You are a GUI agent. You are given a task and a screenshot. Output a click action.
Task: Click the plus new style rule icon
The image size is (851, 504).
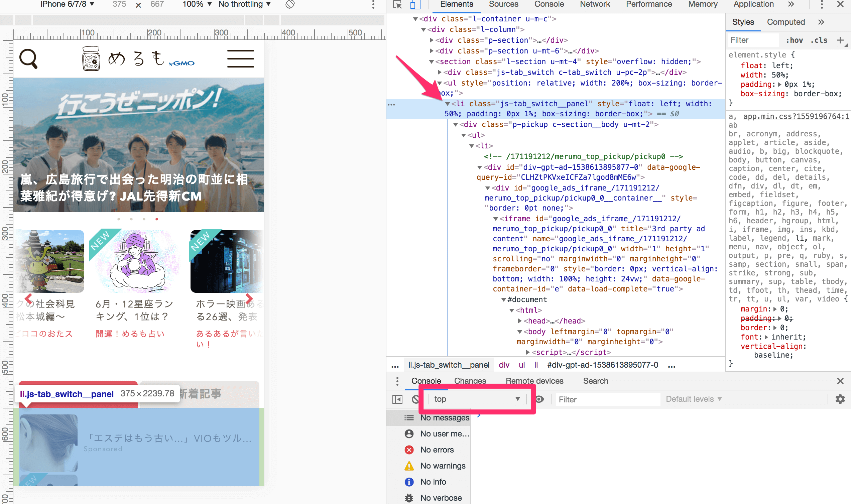point(840,40)
